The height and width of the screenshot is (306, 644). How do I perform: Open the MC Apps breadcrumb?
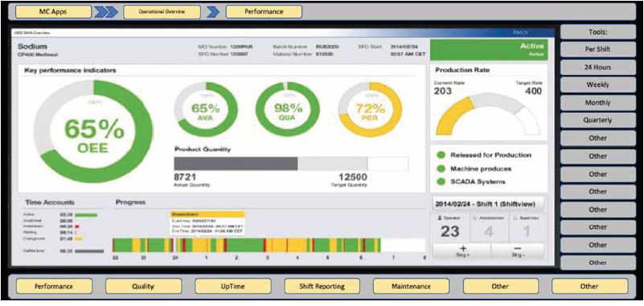pyautogui.click(x=53, y=11)
